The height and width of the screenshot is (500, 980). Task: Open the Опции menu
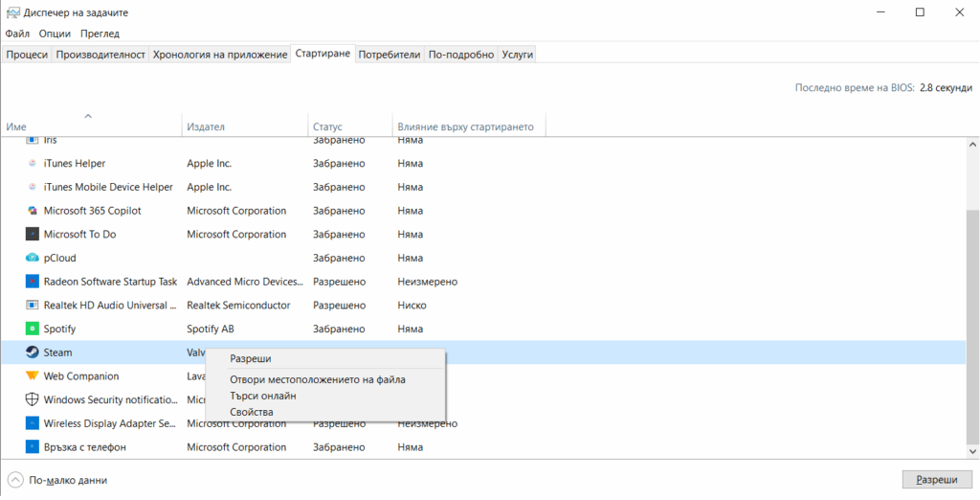(55, 34)
